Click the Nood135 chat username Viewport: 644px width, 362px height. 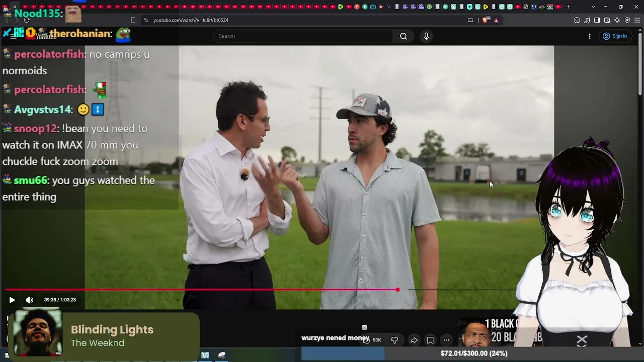click(38, 14)
